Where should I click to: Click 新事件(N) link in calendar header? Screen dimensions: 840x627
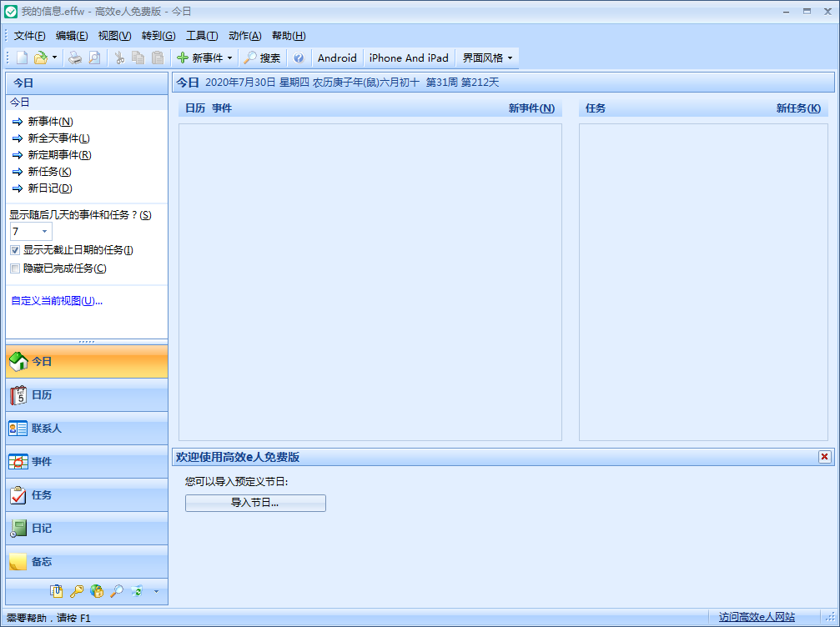coord(531,108)
